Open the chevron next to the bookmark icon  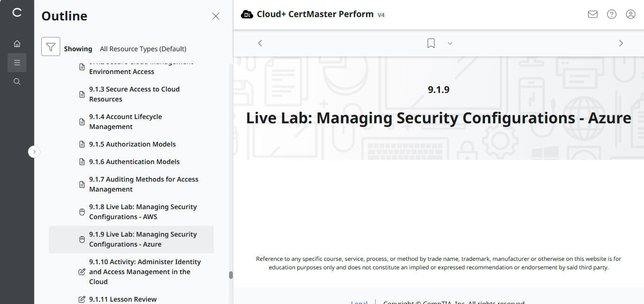click(450, 43)
